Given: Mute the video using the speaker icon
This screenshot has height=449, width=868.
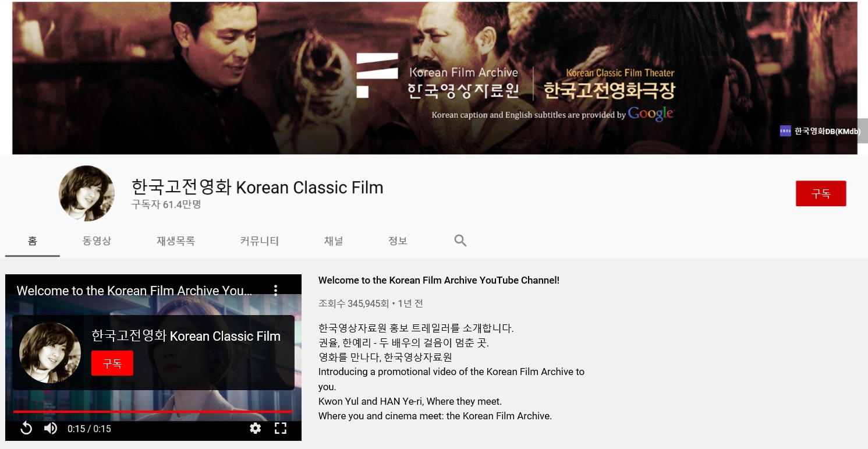Looking at the screenshot, I should [51, 429].
